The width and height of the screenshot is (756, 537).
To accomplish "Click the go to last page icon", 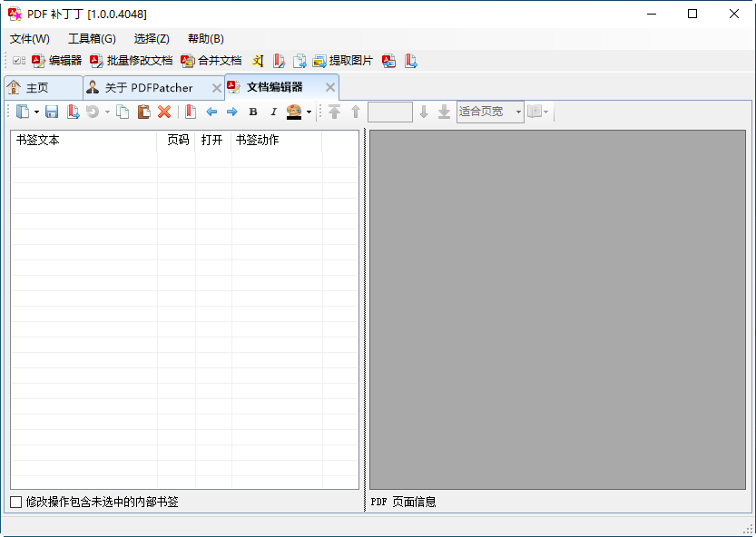I will click(x=444, y=112).
